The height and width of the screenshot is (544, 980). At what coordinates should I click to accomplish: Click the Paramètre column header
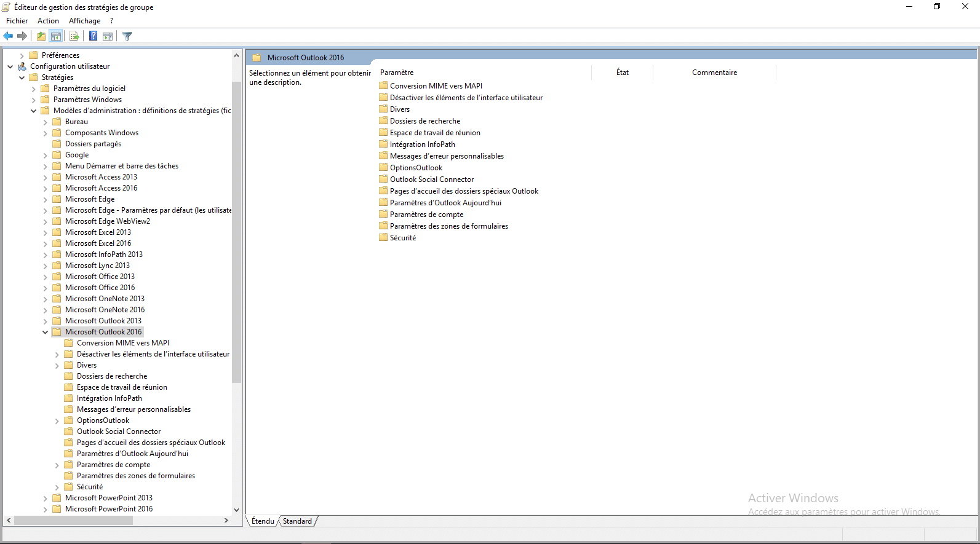(x=397, y=73)
